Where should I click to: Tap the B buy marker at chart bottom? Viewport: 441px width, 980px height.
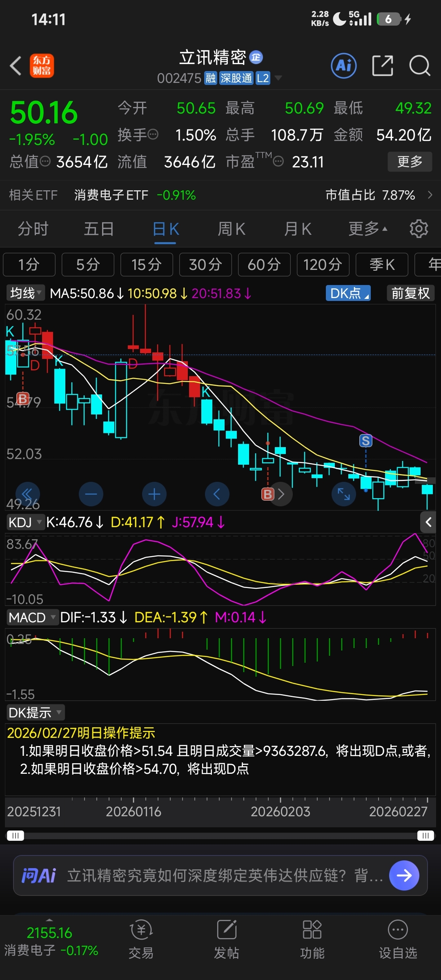click(x=267, y=494)
